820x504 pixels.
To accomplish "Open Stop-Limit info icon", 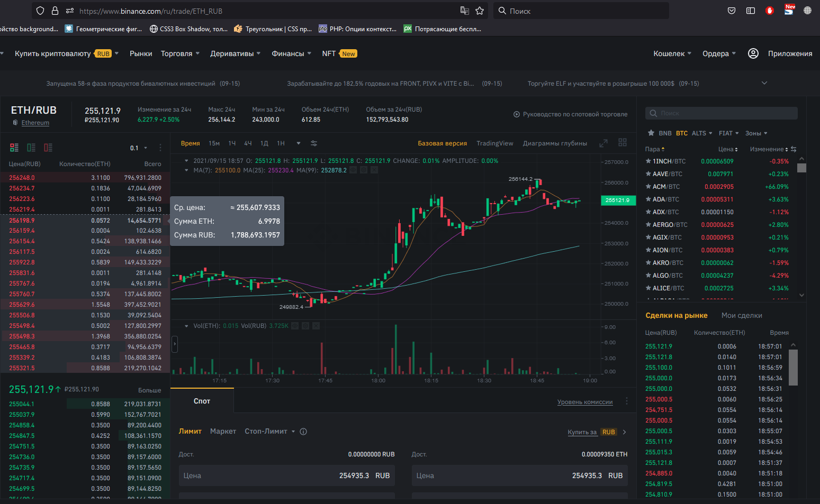I will pos(303,432).
